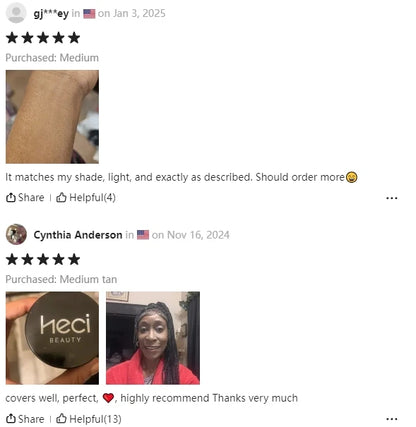Click gj***ey's default avatar icon

click(x=16, y=13)
